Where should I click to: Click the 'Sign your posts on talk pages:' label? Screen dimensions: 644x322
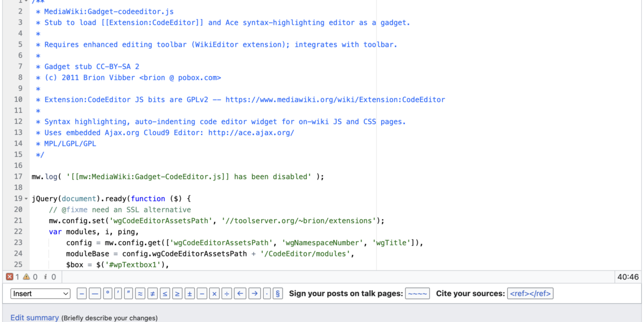(x=346, y=294)
